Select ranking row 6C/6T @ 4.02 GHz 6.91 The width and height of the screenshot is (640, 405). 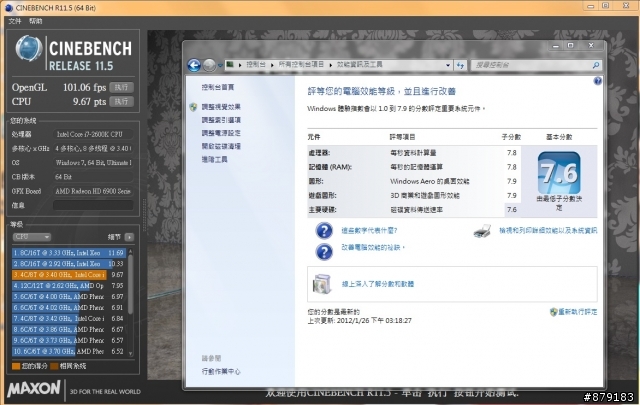pyautogui.click(x=69, y=307)
